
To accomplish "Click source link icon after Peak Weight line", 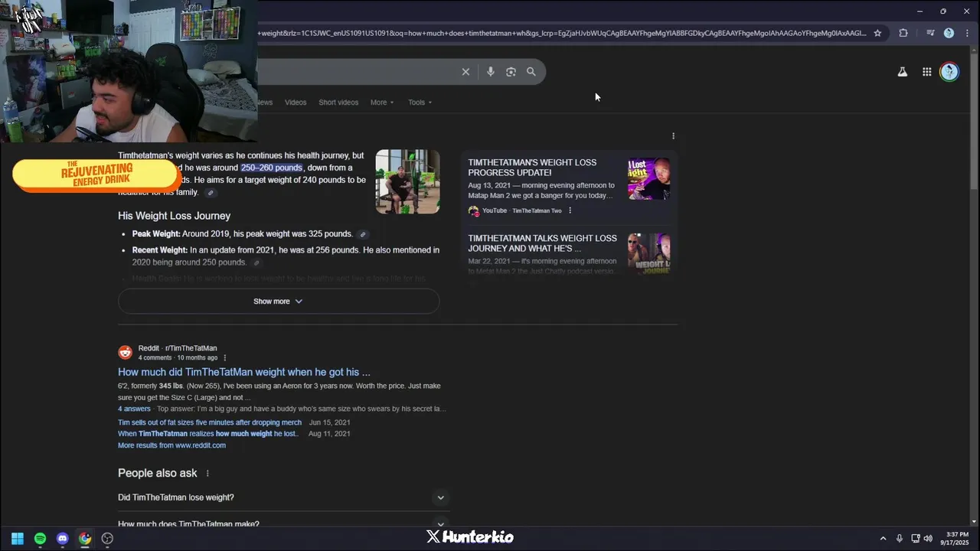I will click(363, 235).
